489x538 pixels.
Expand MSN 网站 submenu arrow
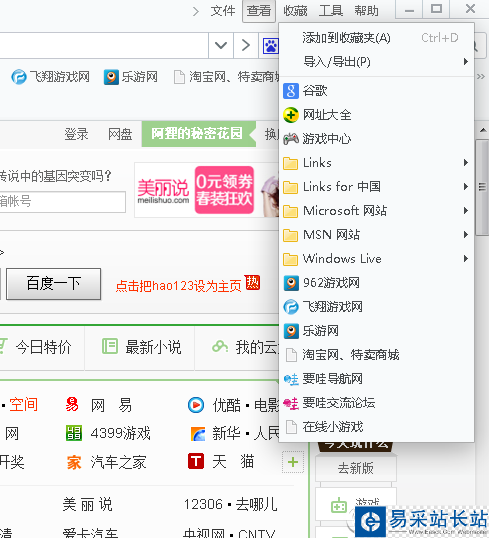coord(466,235)
